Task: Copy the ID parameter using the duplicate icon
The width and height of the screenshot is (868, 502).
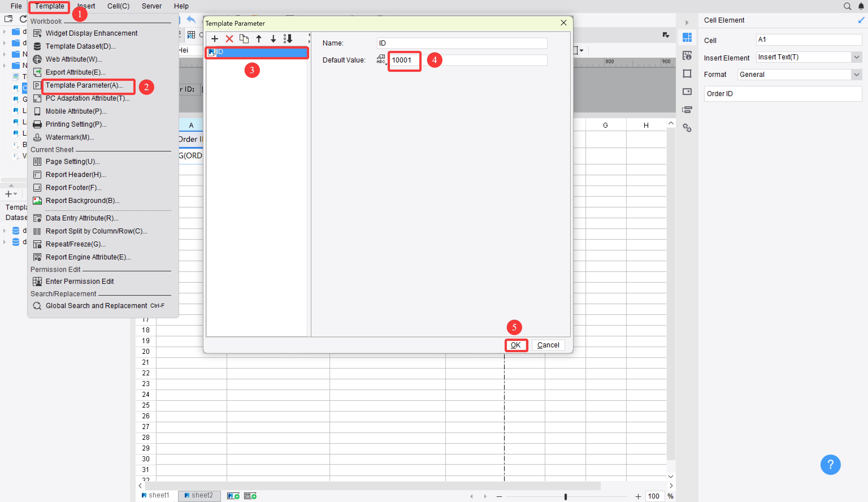Action: point(244,39)
